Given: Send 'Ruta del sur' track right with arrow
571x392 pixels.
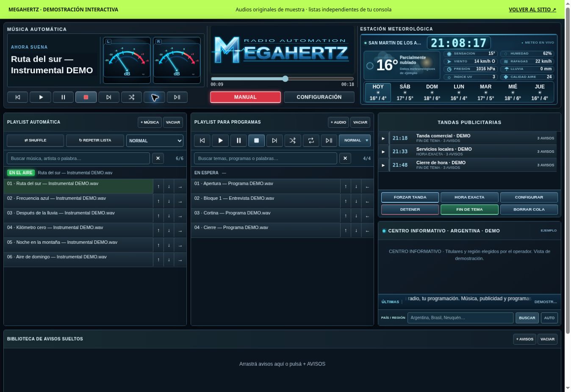Looking at the screenshot, I should click(180, 187).
